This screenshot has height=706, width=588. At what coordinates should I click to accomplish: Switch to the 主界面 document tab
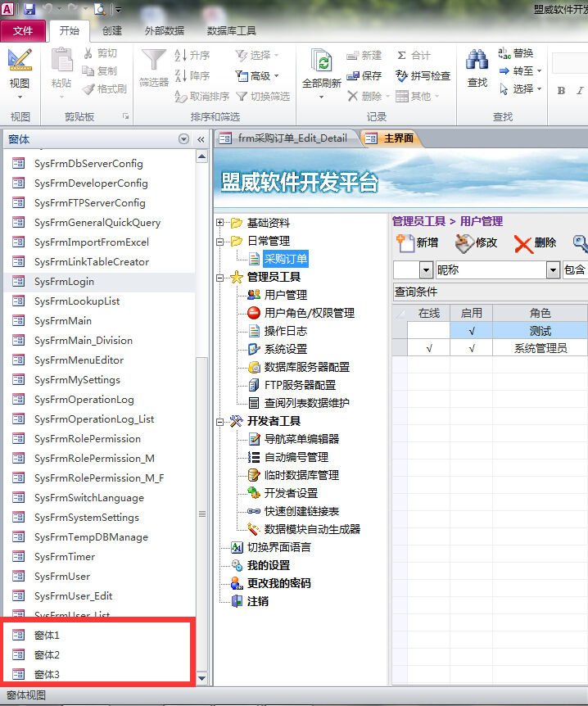(391, 138)
